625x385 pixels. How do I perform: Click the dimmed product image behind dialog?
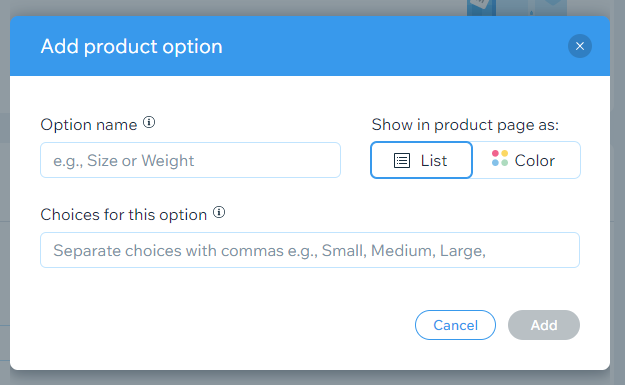[x=517, y=8]
